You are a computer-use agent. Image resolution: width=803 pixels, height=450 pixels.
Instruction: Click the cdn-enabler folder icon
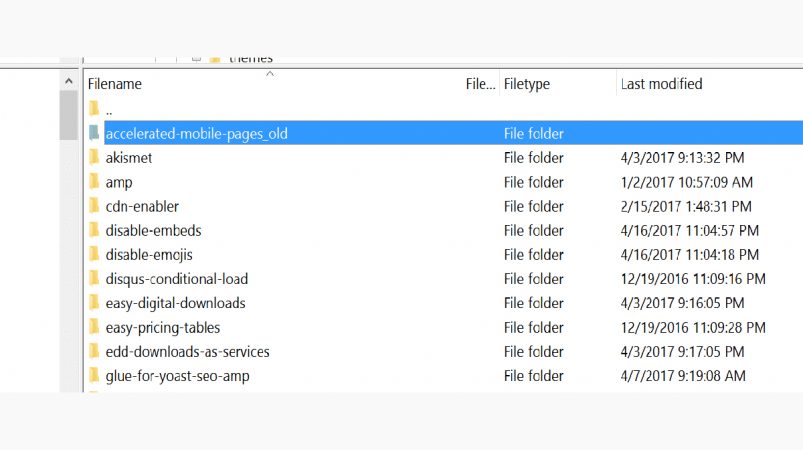[94, 206]
